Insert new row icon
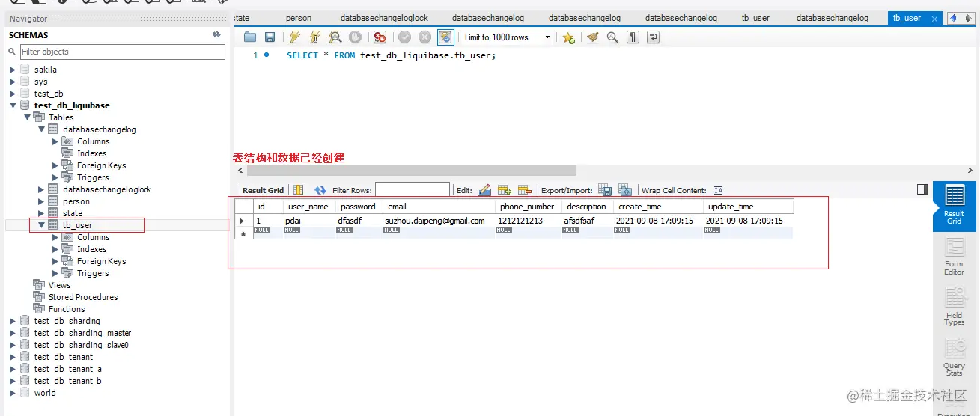Viewport: 980px width, 416px height. (504, 190)
